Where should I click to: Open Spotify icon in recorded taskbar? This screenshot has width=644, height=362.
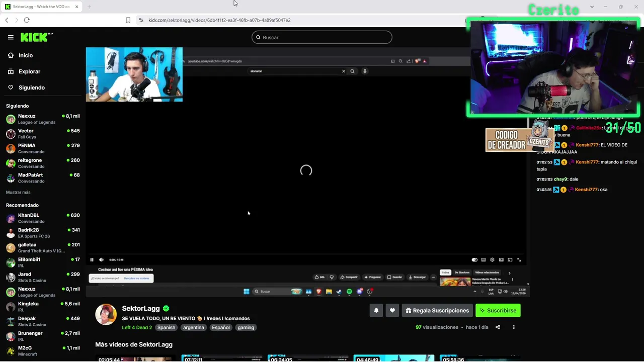(349, 292)
